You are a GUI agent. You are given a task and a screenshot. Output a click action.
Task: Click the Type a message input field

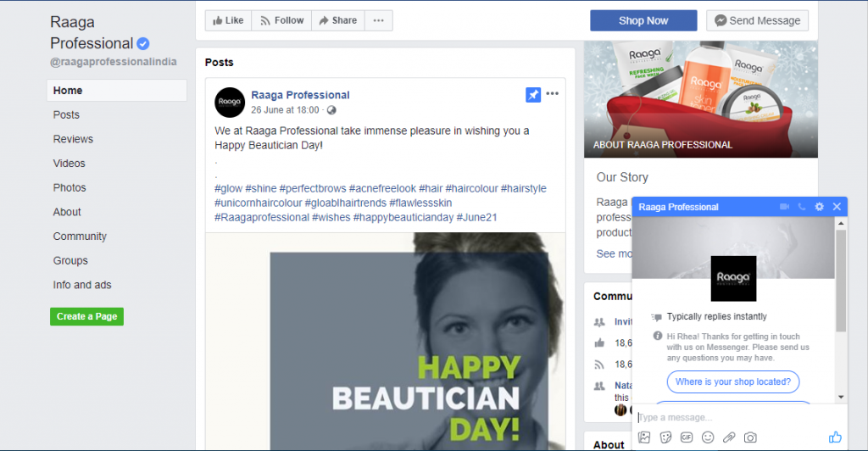click(x=739, y=417)
